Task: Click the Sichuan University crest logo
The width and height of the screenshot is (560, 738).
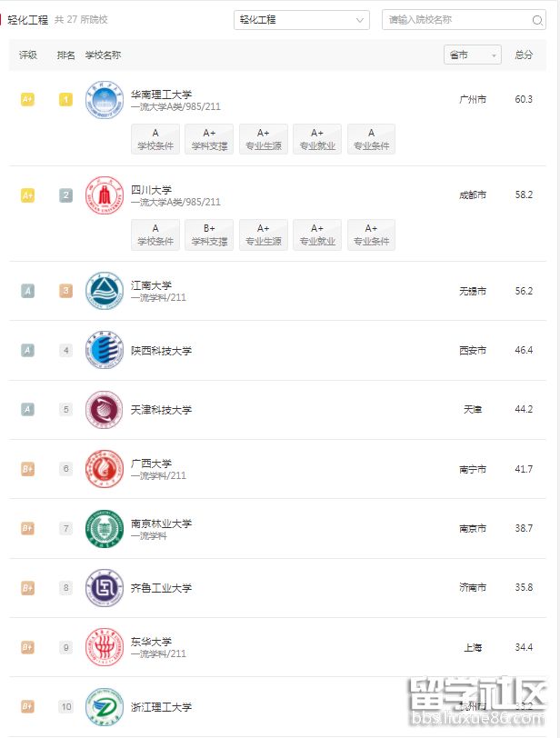Action: 103,194
